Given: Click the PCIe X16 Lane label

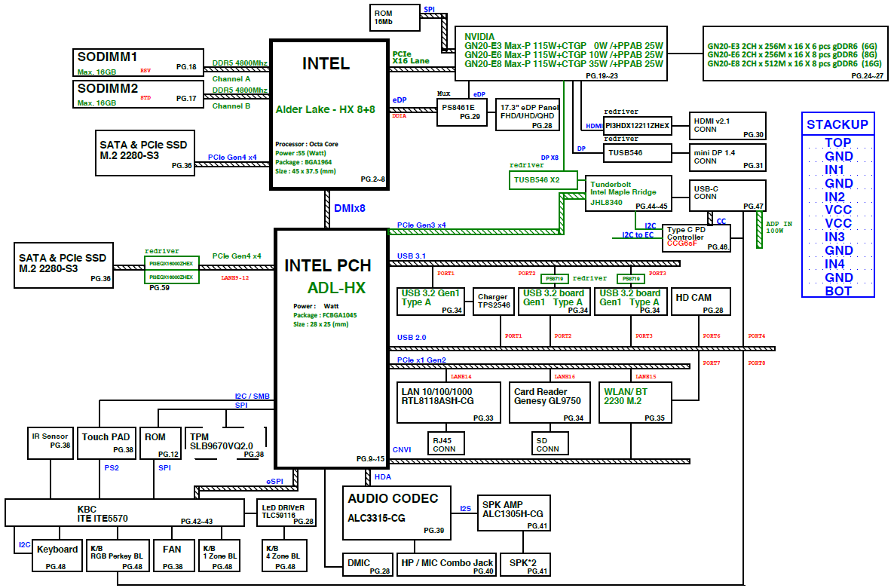Looking at the screenshot, I should (411, 57).
